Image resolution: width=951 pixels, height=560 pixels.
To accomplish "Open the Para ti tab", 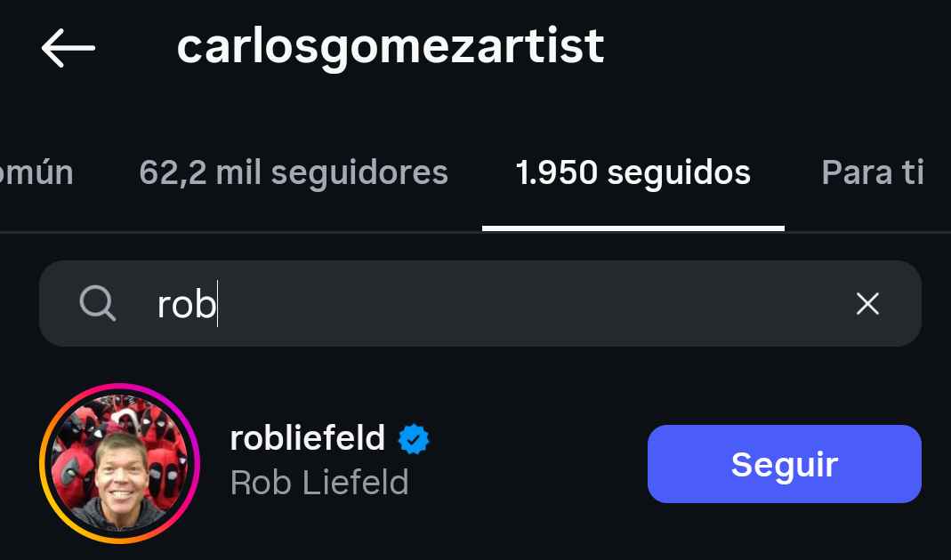I will pyautogui.click(x=872, y=172).
